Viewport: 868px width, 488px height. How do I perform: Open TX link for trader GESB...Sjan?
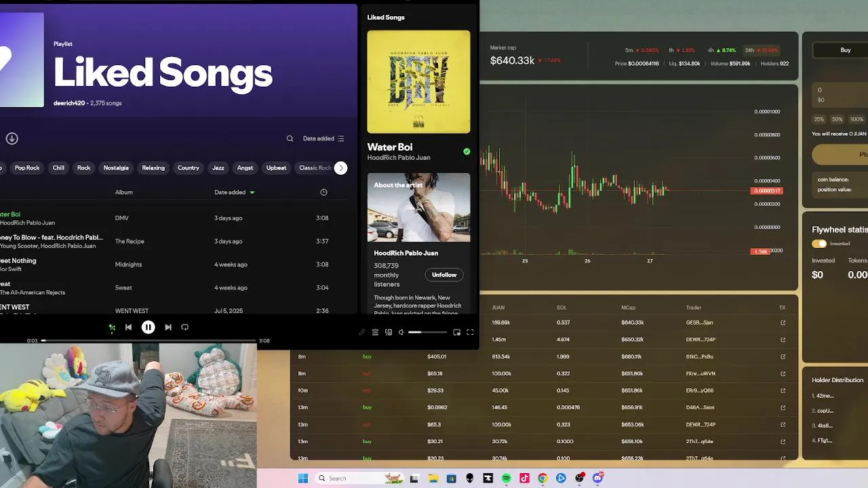click(x=783, y=323)
